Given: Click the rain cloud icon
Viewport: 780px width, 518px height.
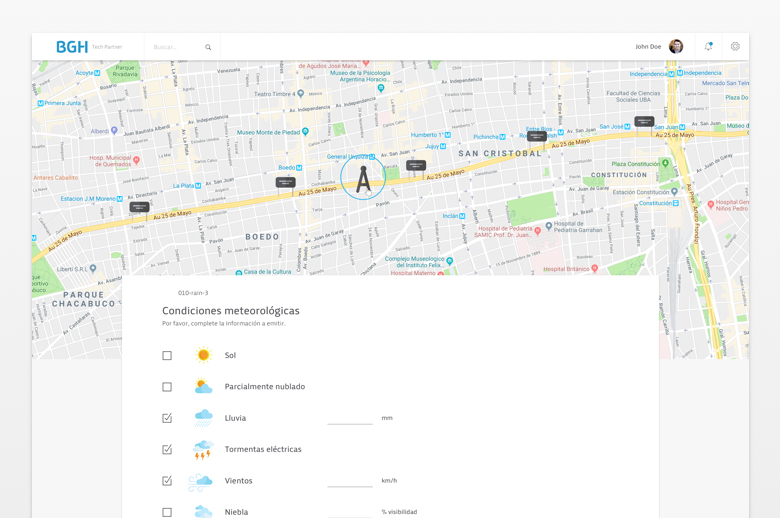Looking at the screenshot, I should pyautogui.click(x=203, y=418).
